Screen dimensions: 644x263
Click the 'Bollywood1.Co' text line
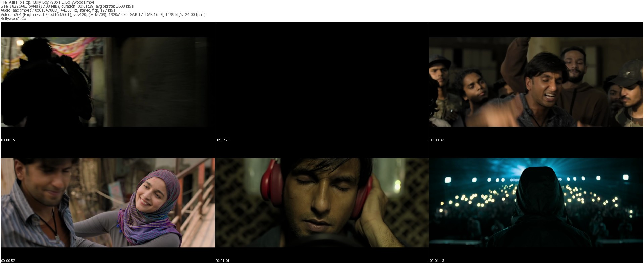[x=13, y=18]
